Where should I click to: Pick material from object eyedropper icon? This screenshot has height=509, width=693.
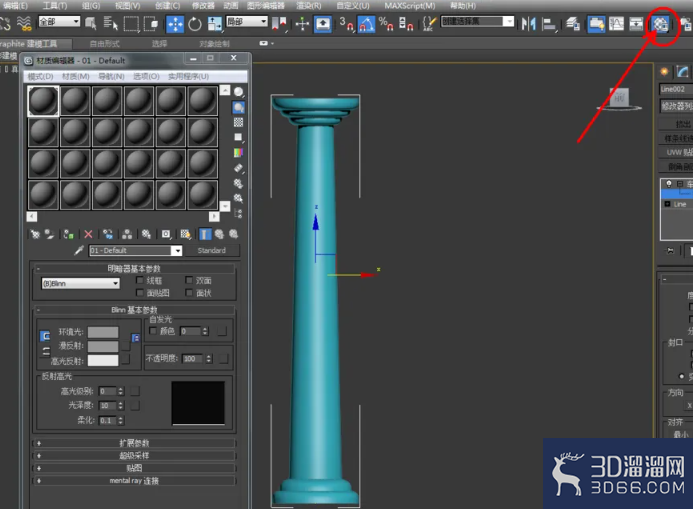79,251
